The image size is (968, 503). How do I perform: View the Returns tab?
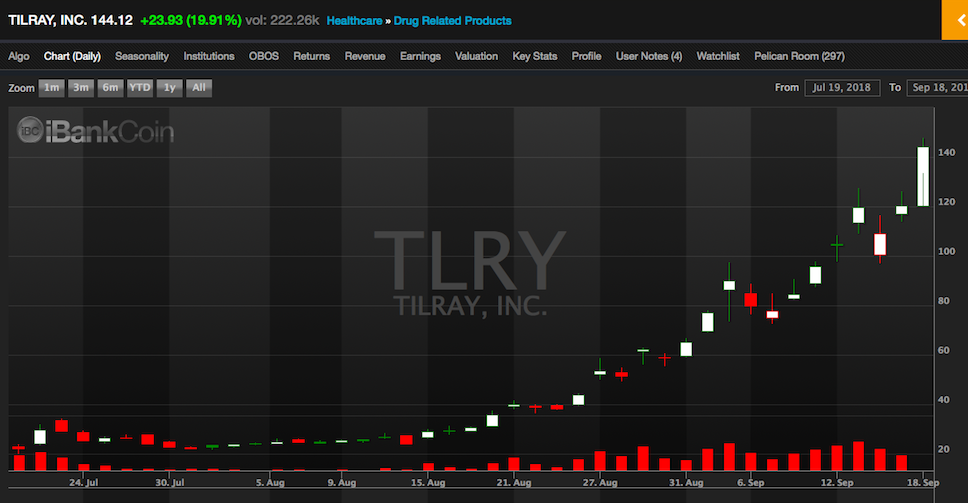pyautogui.click(x=312, y=56)
